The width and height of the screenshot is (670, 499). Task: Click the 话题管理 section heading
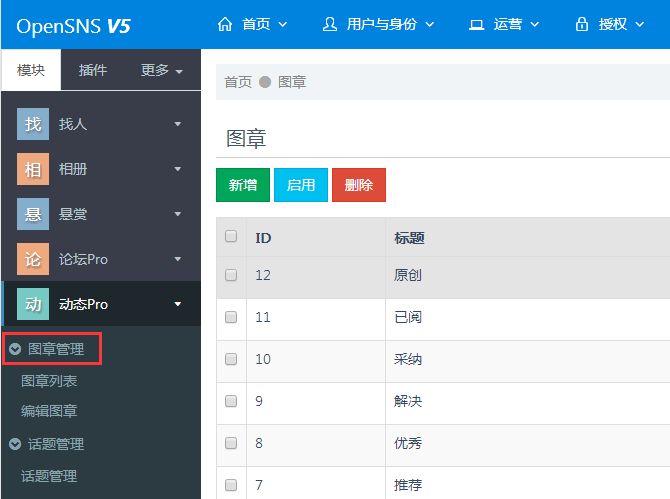[56, 444]
